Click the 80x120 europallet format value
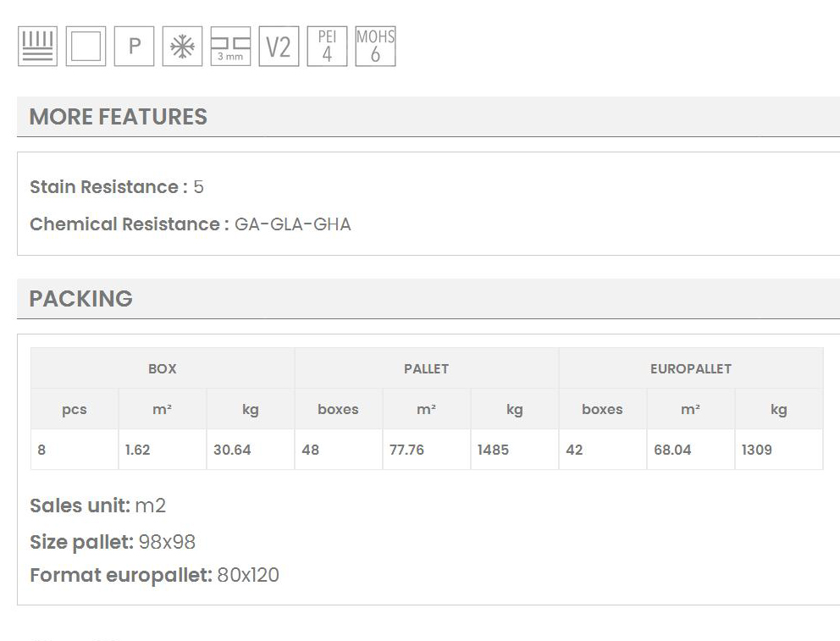 [248, 576]
